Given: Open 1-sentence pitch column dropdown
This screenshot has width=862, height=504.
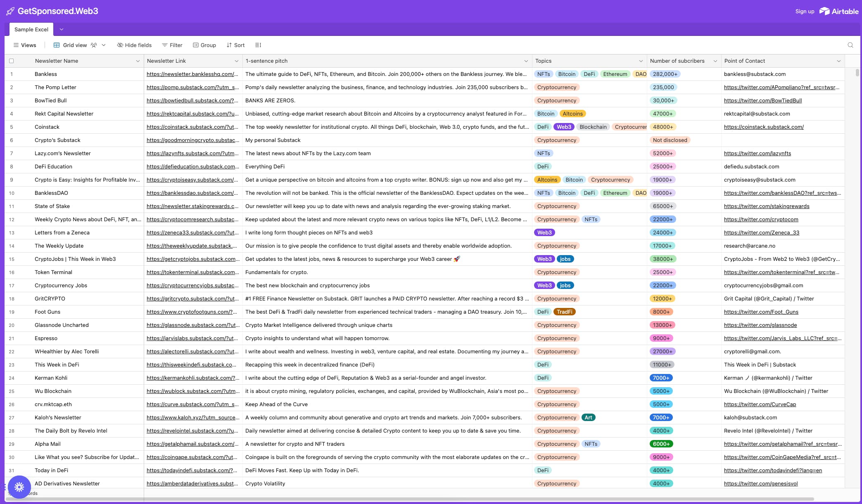Looking at the screenshot, I should (526, 61).
